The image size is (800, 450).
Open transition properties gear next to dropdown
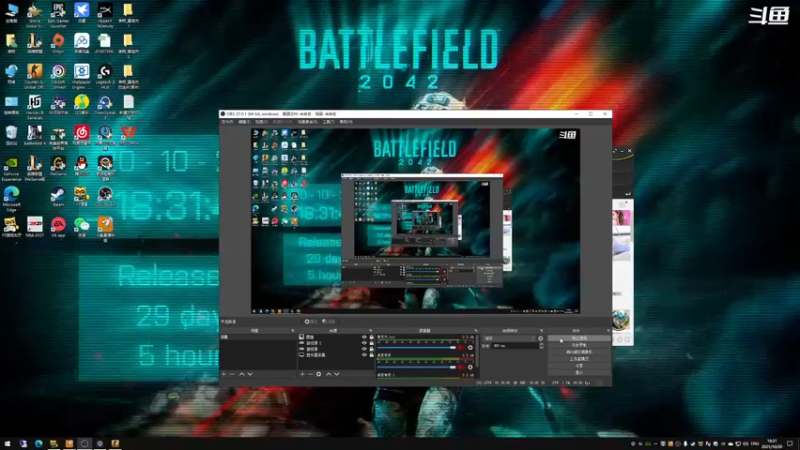pyautogui.click(x=541, y=338)
